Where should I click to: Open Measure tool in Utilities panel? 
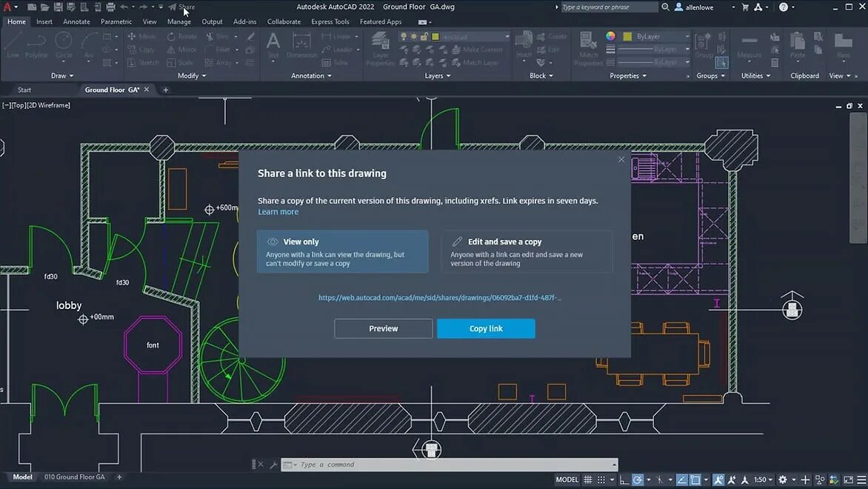750,47
